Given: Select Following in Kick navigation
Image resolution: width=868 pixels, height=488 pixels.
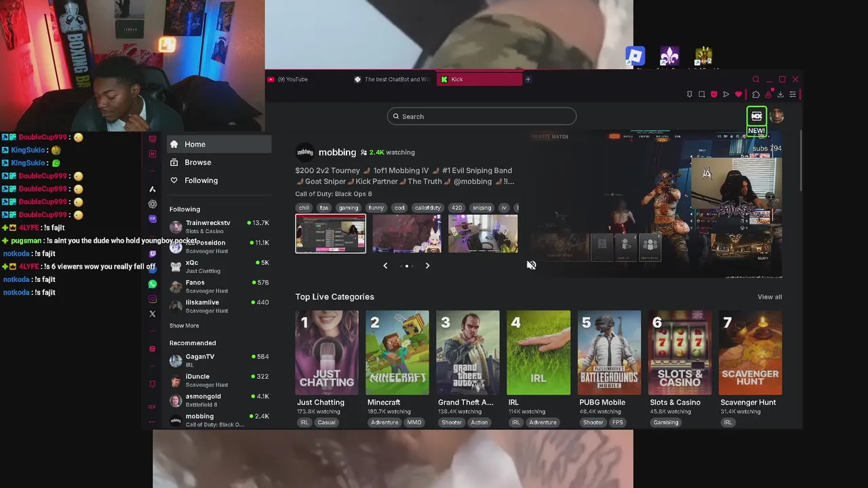Looking at the screenshot, I should pyautogui.click(x=220, y=180).
